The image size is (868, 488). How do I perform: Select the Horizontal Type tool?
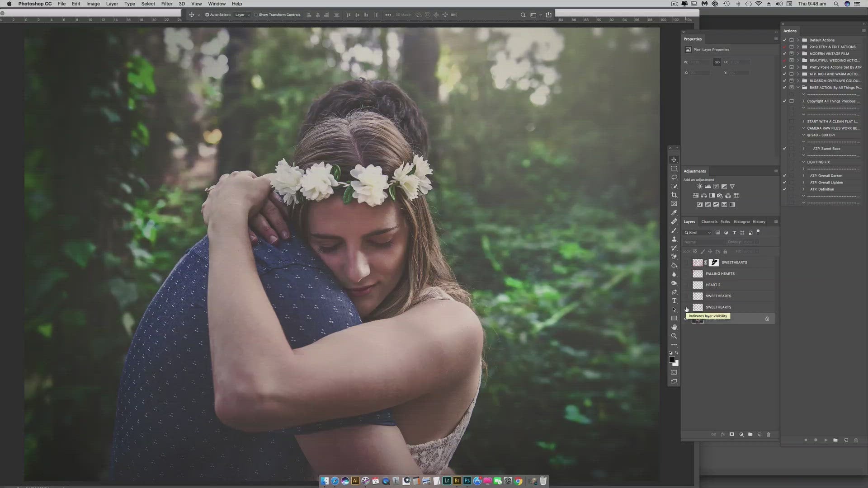tap(674, 301)
